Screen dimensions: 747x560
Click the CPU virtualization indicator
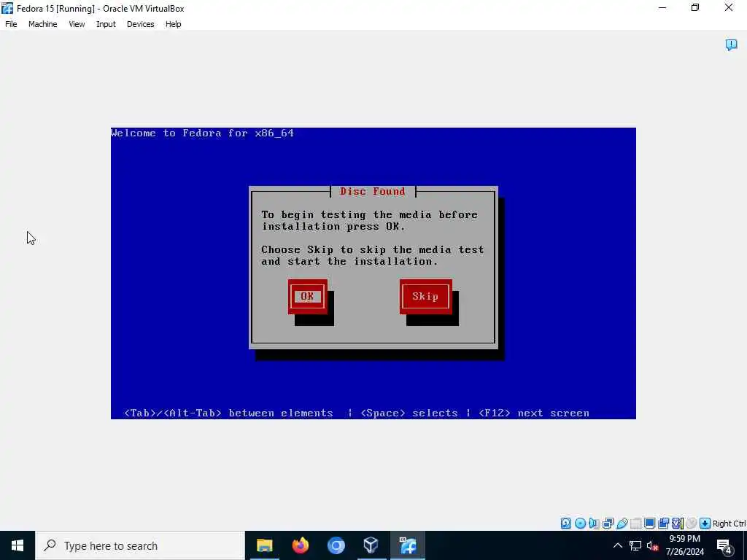[678, 524]
